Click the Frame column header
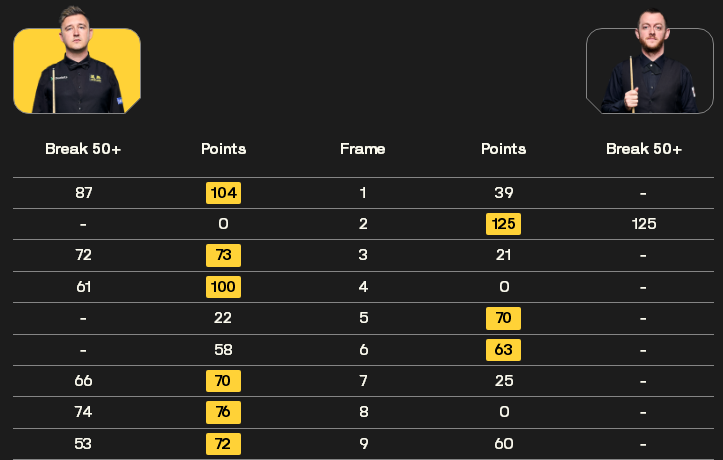723x460 pixels. [x=363, y=149]
